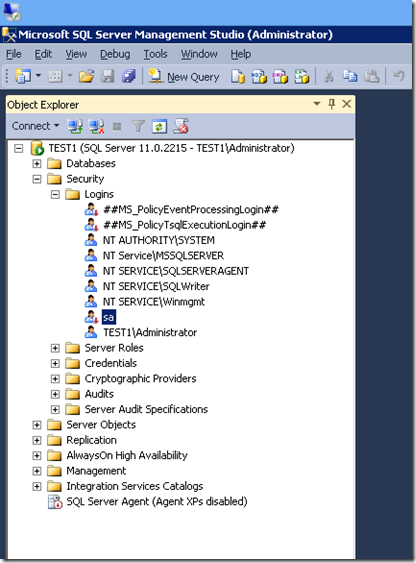Image resolution: width=416 pixels, height=563 pixels.
Task: Open the File menu
Action: pyautogui.click(x=14, y=54)
